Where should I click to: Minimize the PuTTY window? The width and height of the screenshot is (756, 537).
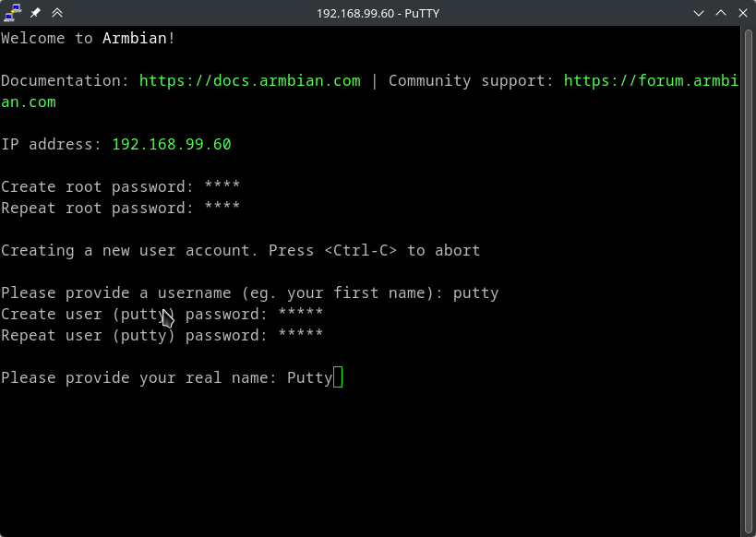point(699,13)
